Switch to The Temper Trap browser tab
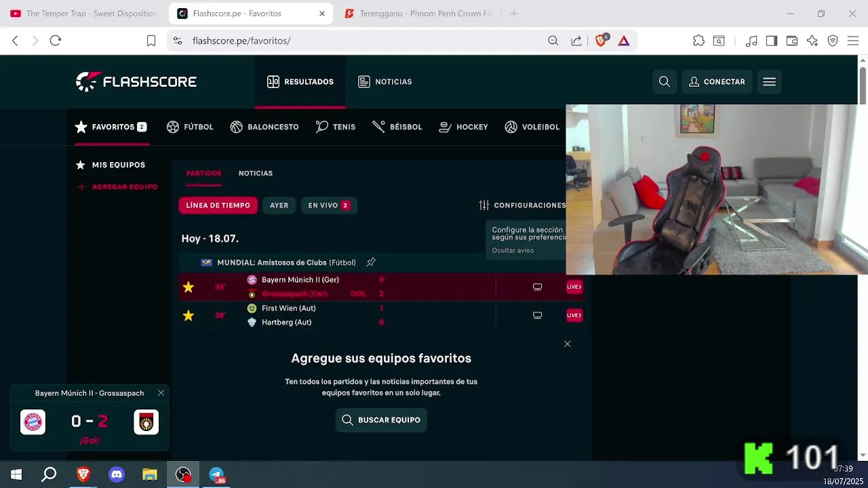The height and width of the screenshot is (488, 868). click(84, 14)
